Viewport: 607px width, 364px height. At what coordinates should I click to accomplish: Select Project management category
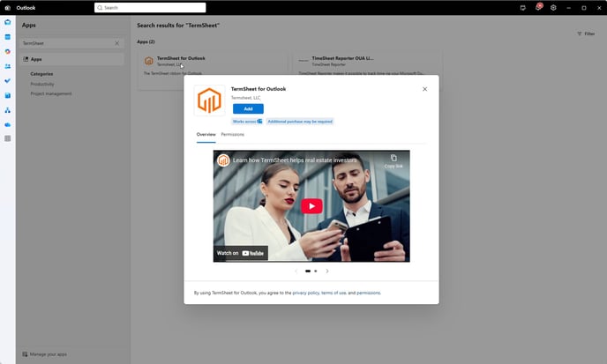(x=51, y=93)
